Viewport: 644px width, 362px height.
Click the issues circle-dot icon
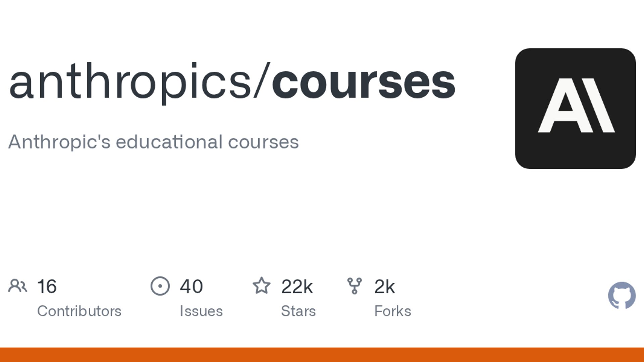point(160,286)
